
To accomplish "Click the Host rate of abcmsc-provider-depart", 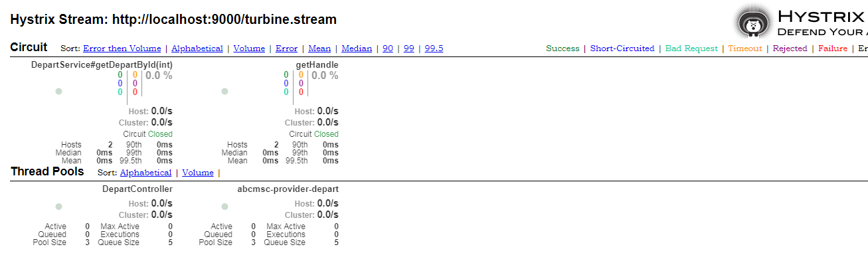I will 328,203.
